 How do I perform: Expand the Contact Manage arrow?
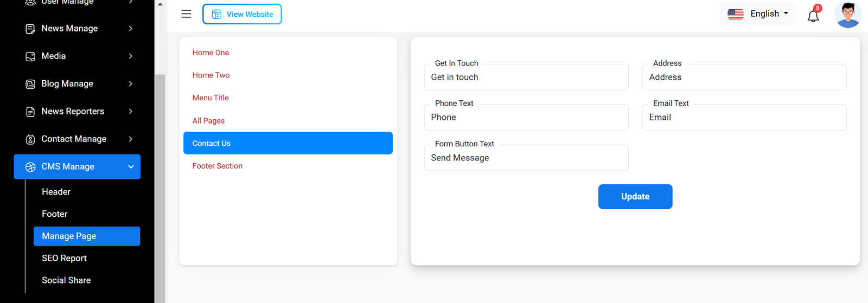pyautogui.click(x=131, y=139)
